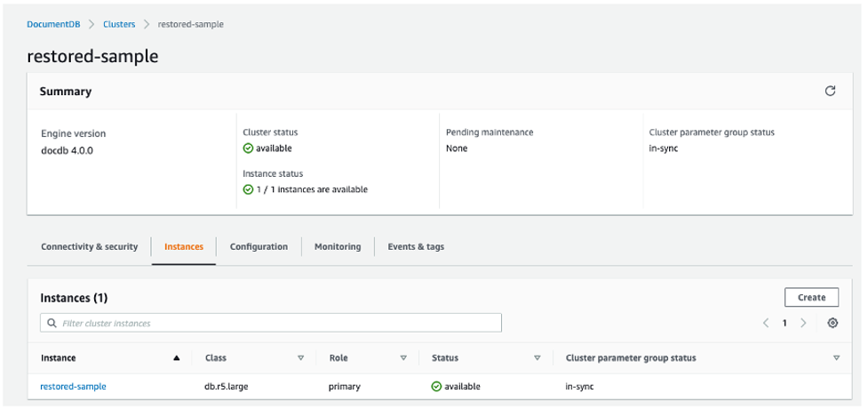
Task: Click page number 1 in pagination
Action: click(784, 323)
